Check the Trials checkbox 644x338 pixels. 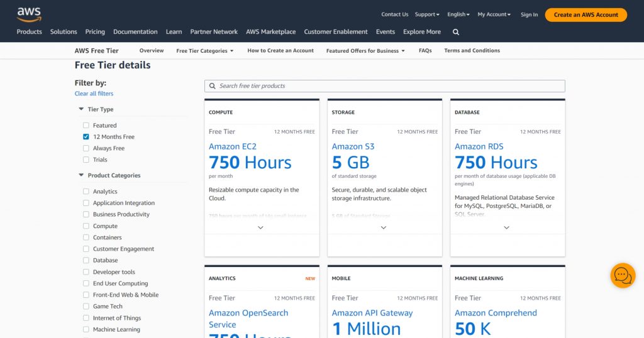(x=86, y=160)
